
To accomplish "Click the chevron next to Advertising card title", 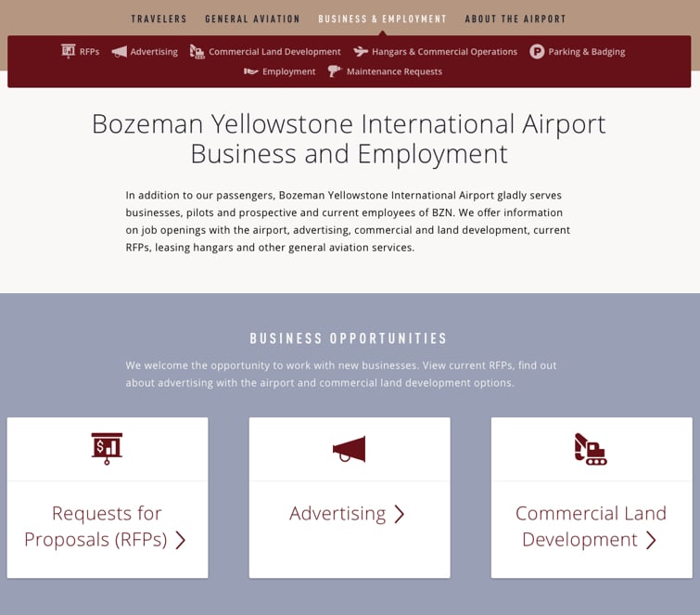I will click(x=399, y=514).
